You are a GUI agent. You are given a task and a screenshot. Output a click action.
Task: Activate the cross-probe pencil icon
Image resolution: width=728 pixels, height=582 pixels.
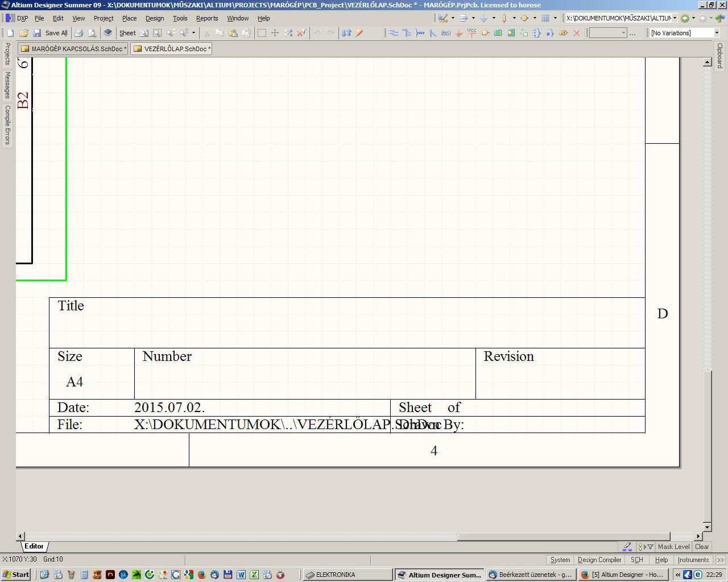tap(359, 33)
